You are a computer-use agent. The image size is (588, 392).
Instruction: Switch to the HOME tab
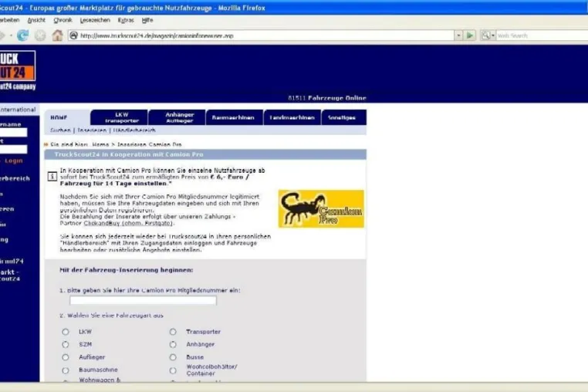(67, 117)
